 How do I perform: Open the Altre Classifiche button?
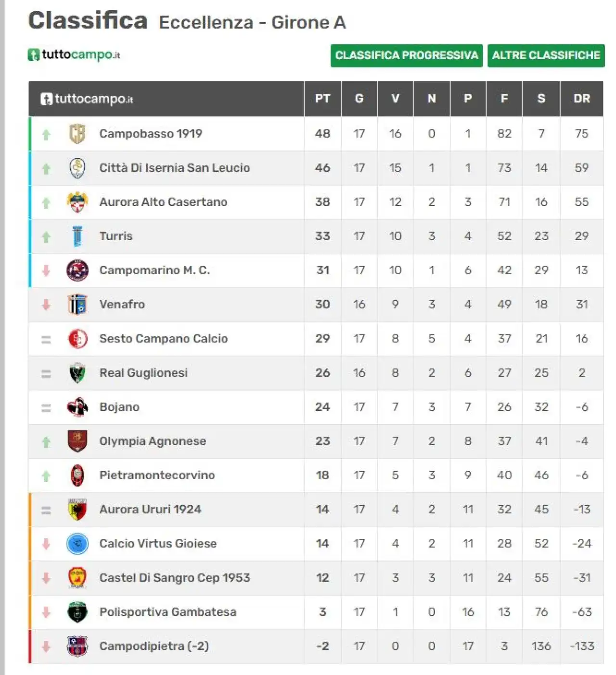(x=546, y=55)
